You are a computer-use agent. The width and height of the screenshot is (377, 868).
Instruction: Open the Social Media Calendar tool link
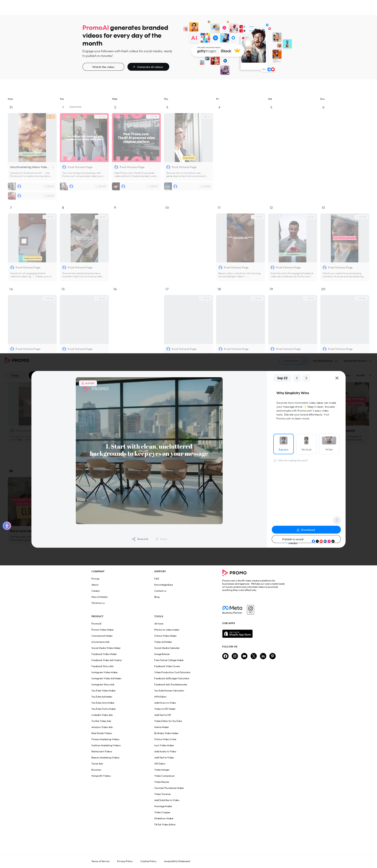point(167,648)
